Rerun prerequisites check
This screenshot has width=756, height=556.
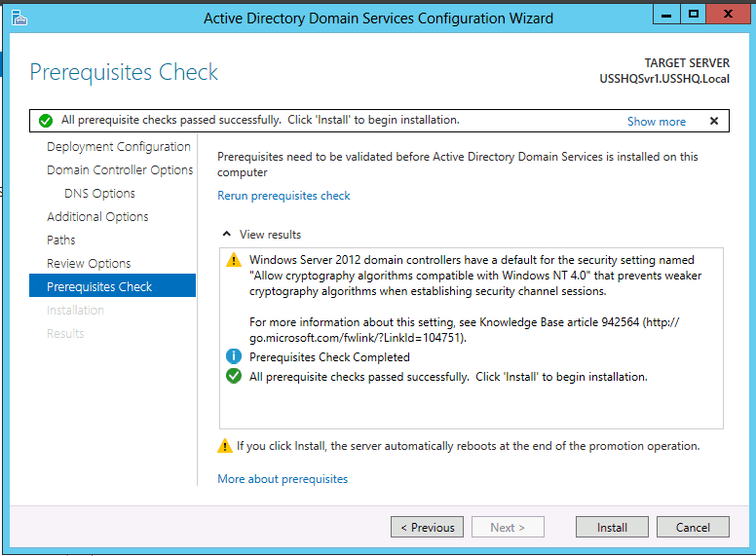(x=283, y=196)
